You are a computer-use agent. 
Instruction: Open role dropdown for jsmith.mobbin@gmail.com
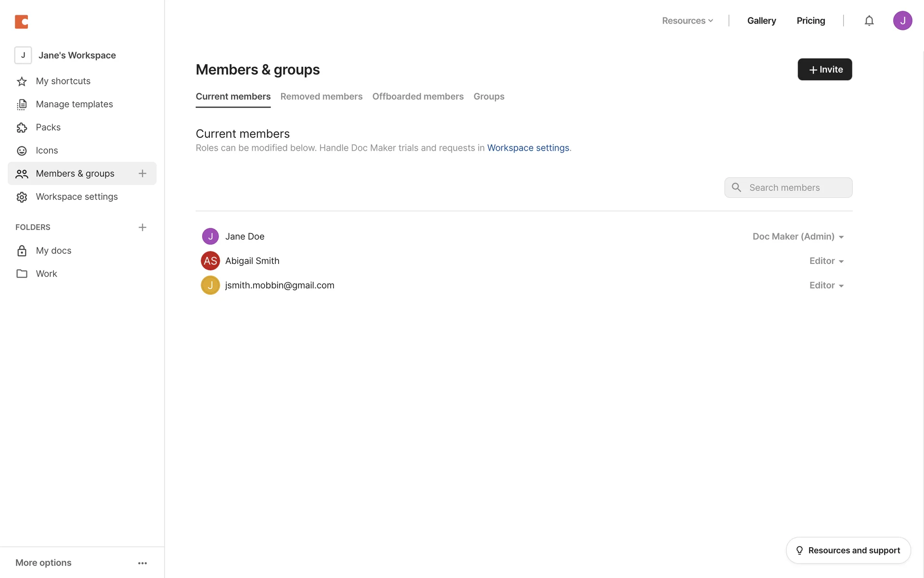[826, 286]
